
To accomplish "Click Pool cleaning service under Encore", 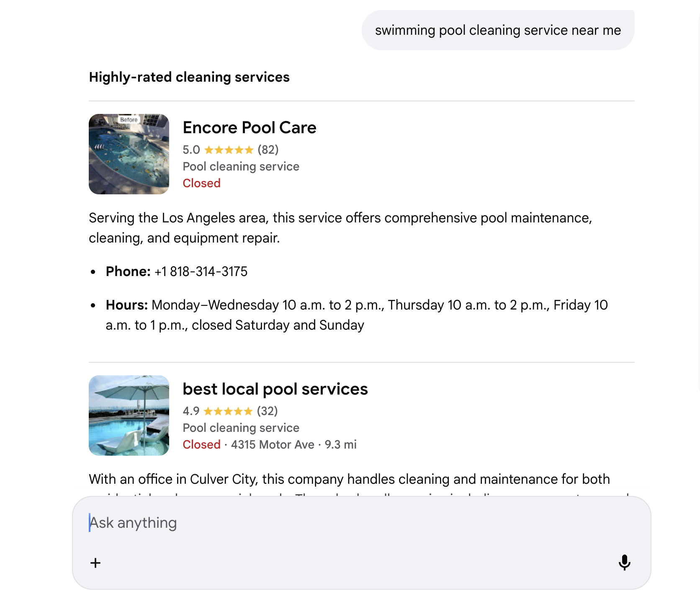I will [241, 167].
